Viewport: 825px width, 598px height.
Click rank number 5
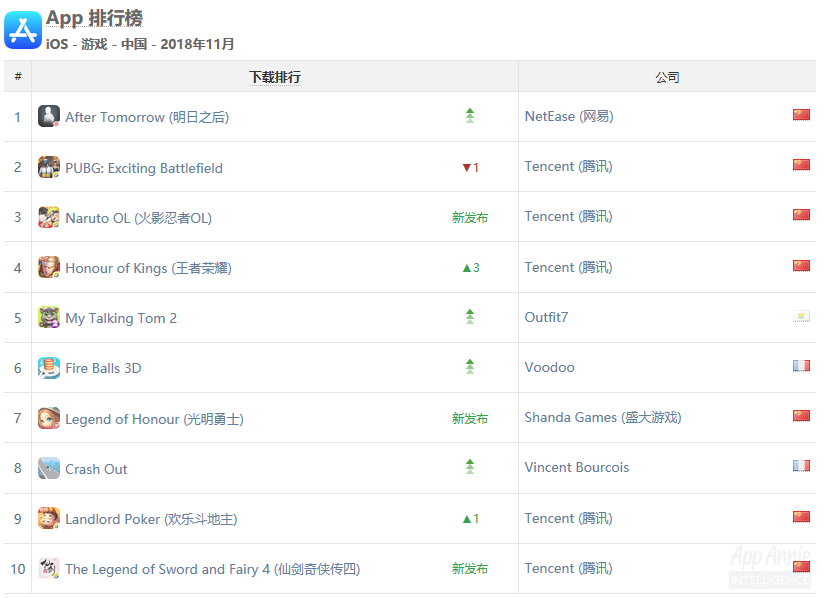18,318
